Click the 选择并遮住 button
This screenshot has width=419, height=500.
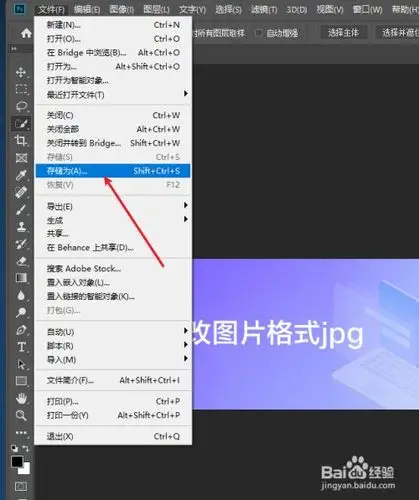click(397, 33)
